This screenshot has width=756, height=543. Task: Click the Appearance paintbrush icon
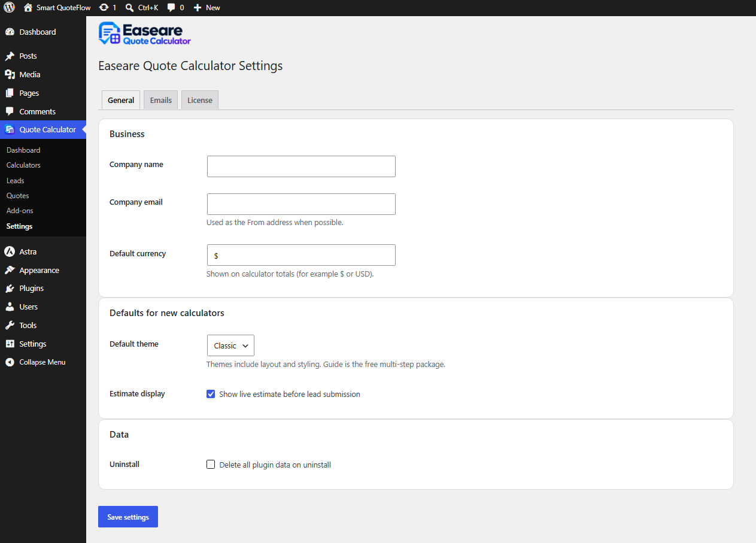click(x=10, y=270)
